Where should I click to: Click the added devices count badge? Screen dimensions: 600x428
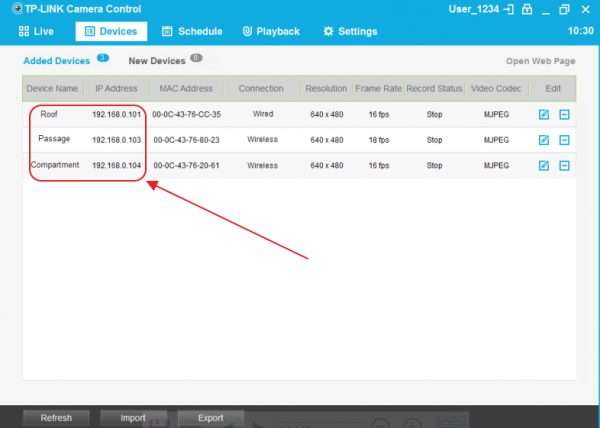tap(103, 58)
